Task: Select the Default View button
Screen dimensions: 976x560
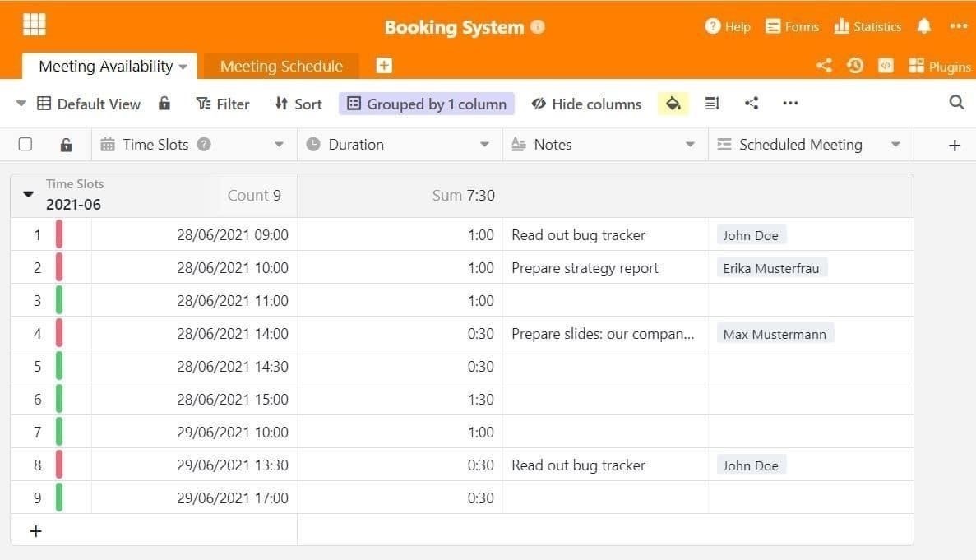Action: coord(88,104)
